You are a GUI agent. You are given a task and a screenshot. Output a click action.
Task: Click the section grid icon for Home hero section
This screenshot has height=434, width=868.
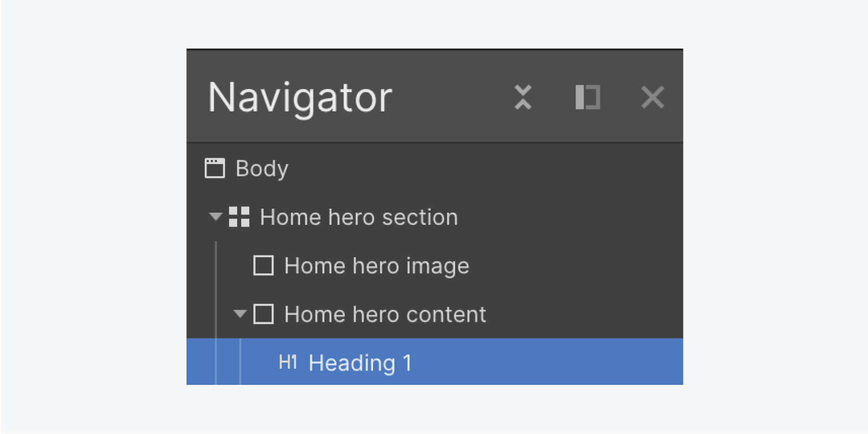click(x=239, y=217)
